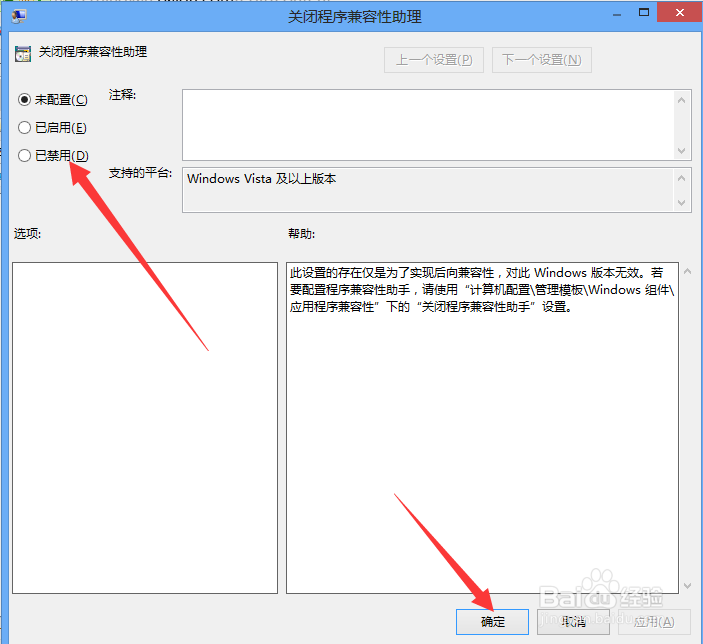Click the 下一个设置(N) button
The image size is (703, 644).
tap(542, 60)
